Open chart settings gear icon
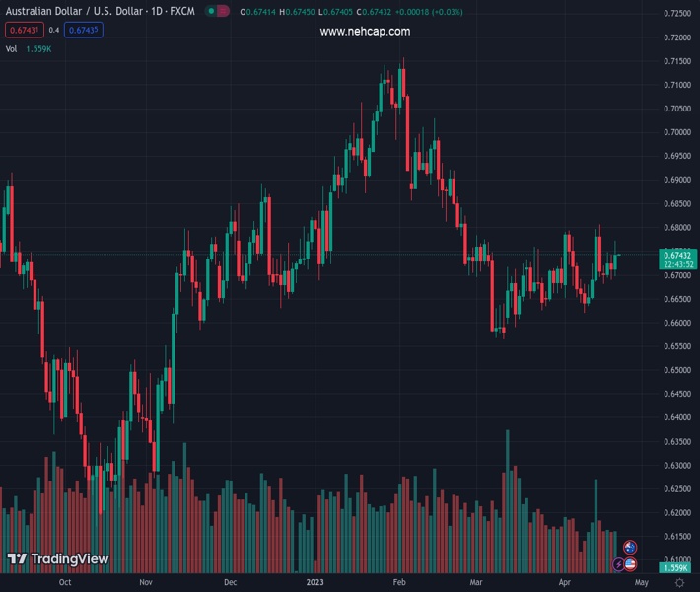This screenshot has width=700, height=592. [679, 582]
